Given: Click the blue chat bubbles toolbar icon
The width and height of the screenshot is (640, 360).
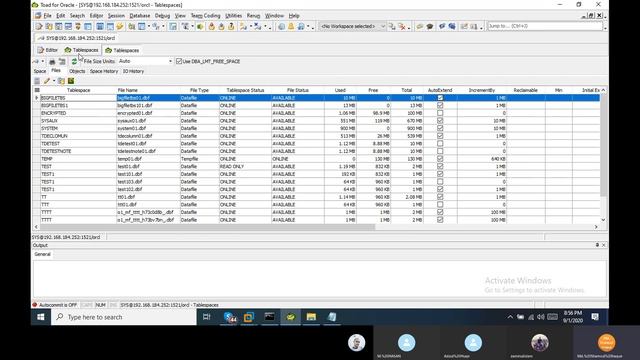Looking at the screenshot, I should (452, 27).
